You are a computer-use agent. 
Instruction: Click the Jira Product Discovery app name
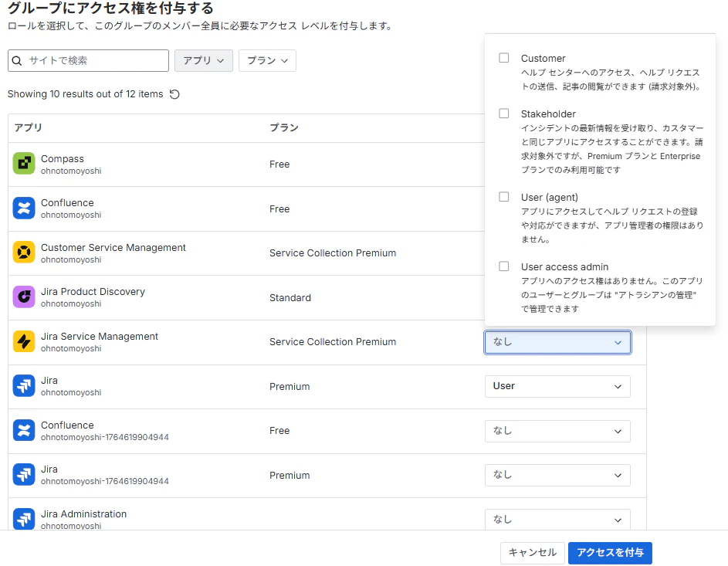(x=93, y=292)
